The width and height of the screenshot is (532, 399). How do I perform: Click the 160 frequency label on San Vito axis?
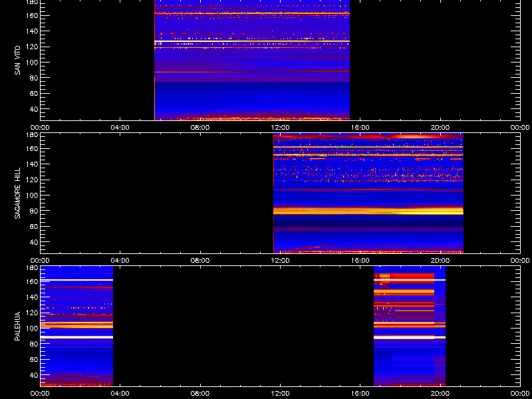coord(32,15)
